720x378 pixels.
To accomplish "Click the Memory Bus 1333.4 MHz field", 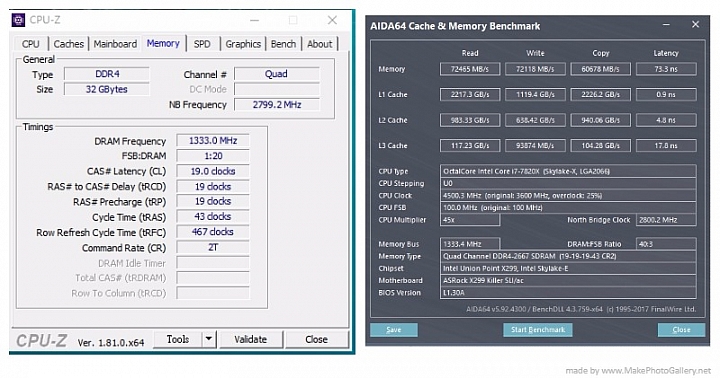I will click(470, 244).
